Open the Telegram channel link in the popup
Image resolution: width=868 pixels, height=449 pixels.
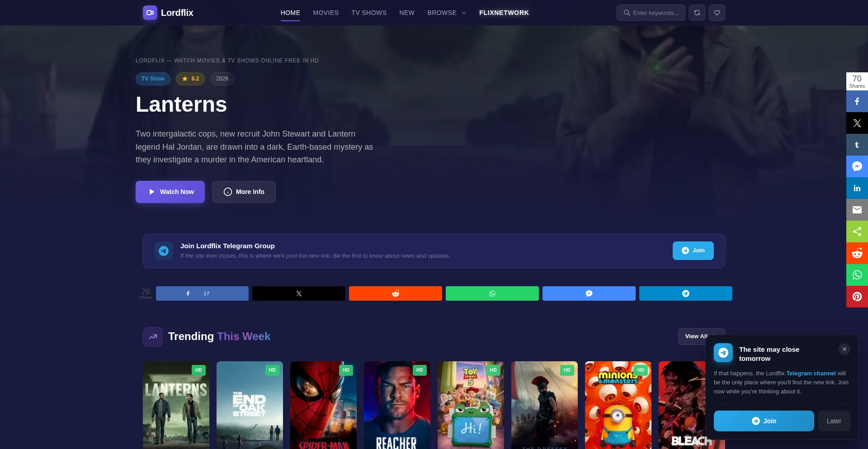[x=811, y=373]
